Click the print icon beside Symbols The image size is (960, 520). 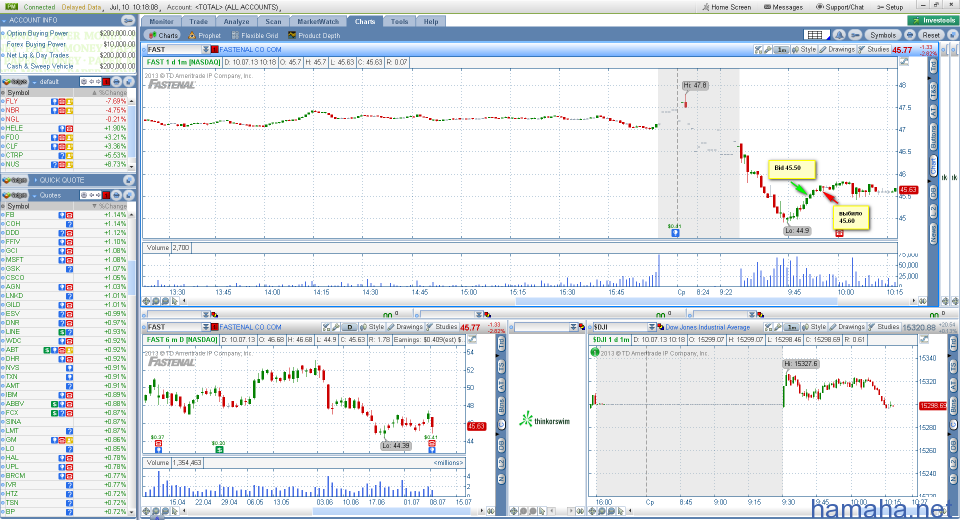(x=910, y=35)
